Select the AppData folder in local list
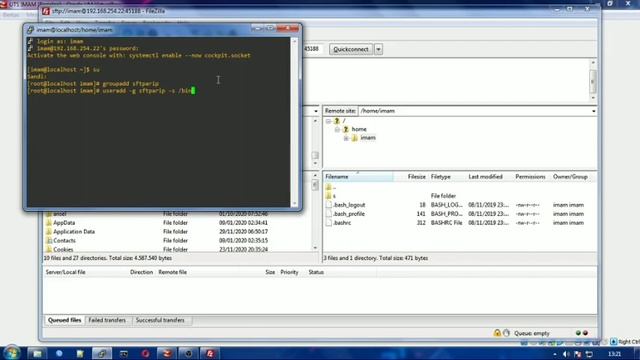Viewport: 640px width, 360px height. tap(64, 223)
